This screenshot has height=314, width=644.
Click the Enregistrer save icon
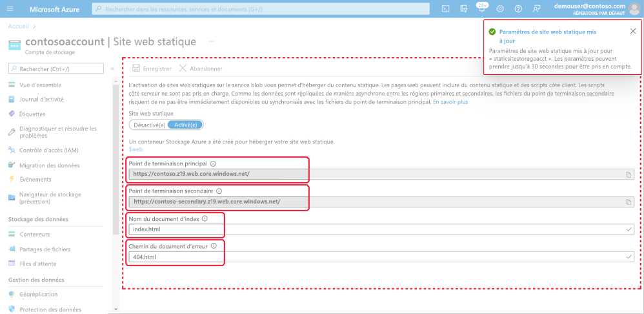pyautogui.click(x=136, y=68)
